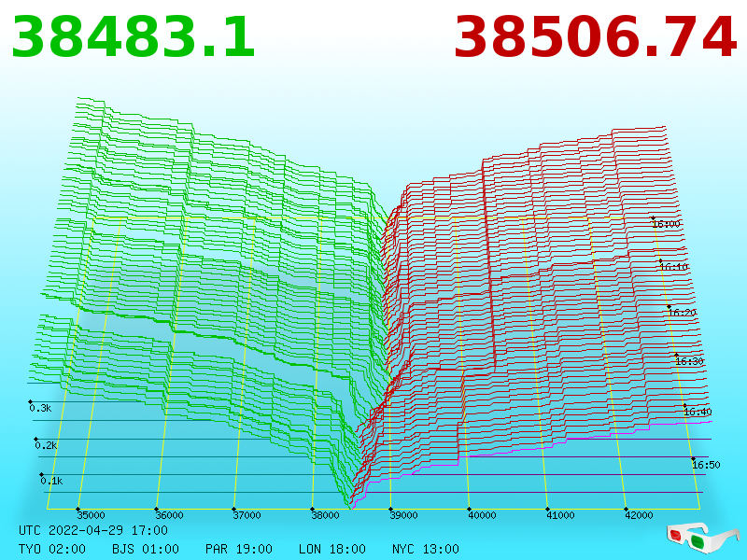Click the NYC 13:00 New York time
The height and width of the screenshot is (560, 747).
[426, 549]
